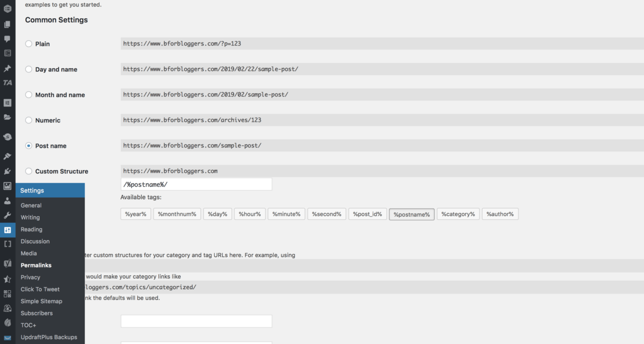Image resolution: width=644 pixels, height=344 pixels.
Task: Open the Yoast SEO sidebar icon
Action: click(x=8, y=264)
